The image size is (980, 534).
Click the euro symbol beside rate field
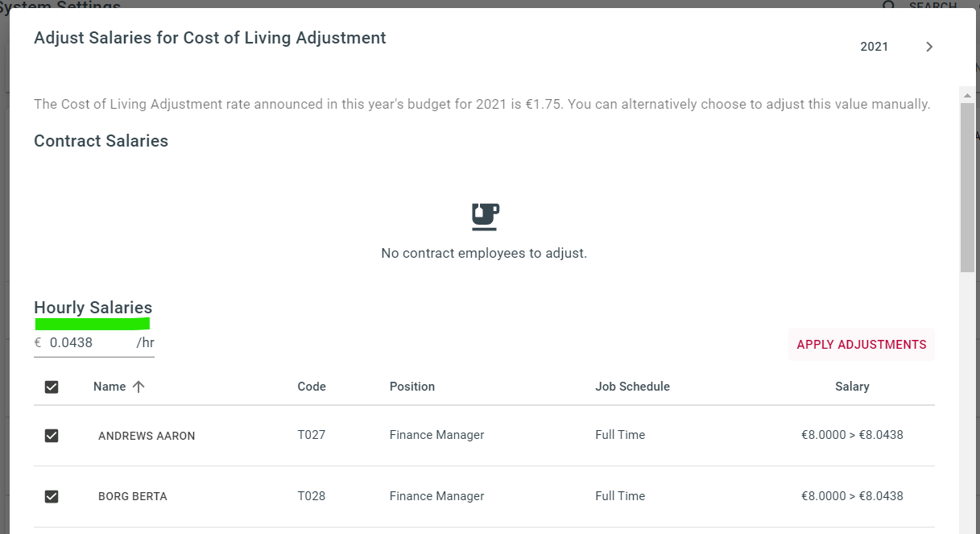(38, 342)
